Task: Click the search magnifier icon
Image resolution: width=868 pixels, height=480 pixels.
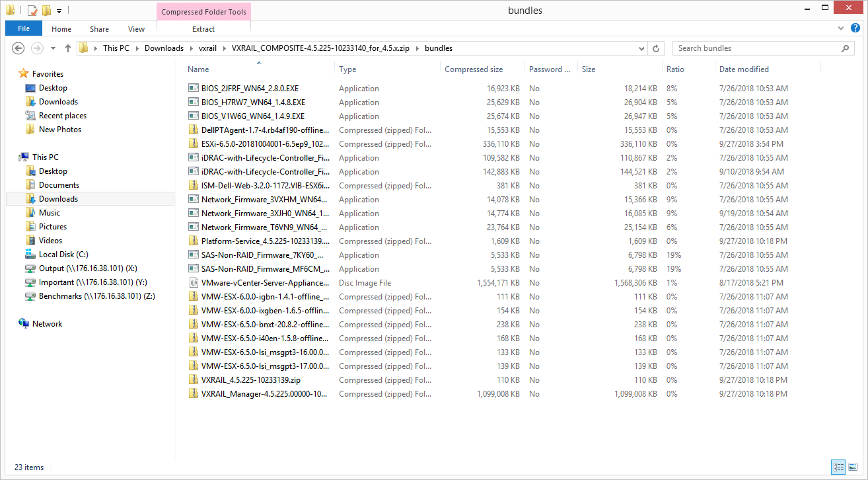Action: tap(846, 48)
